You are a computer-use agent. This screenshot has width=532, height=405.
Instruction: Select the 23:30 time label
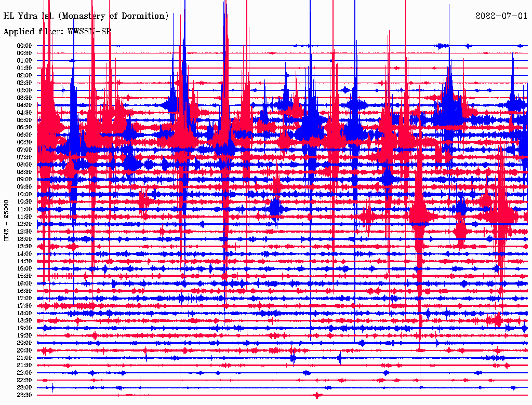click(24, 395)
